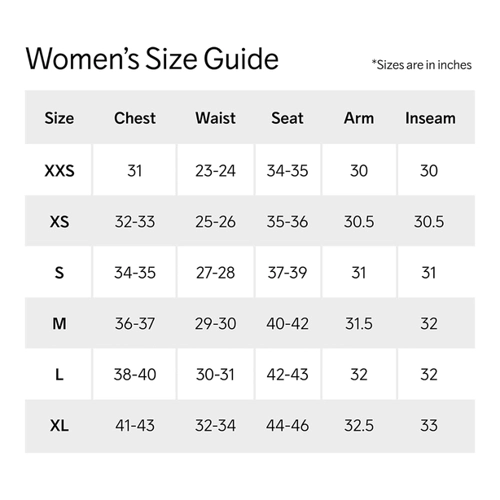Click the Arm column header
Screen dimensions: 500x500
(359, 118)
